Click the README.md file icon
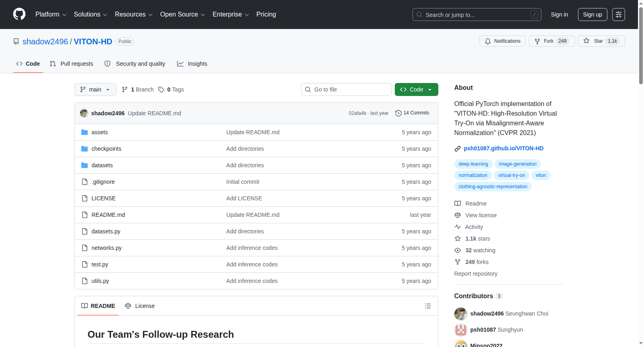 pyautogui.click(x=85, y=215)
